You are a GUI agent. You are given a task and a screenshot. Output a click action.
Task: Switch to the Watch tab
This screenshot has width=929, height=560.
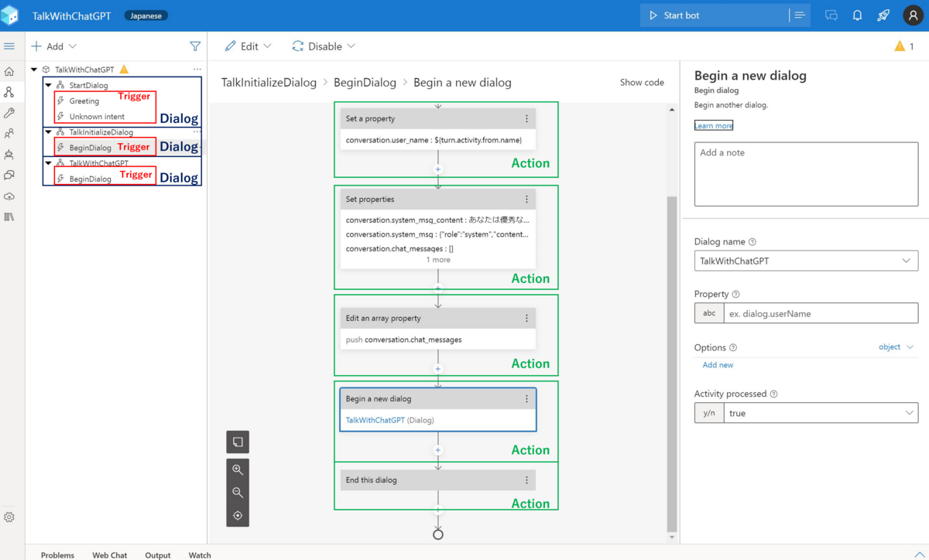[x=200, y=555]
